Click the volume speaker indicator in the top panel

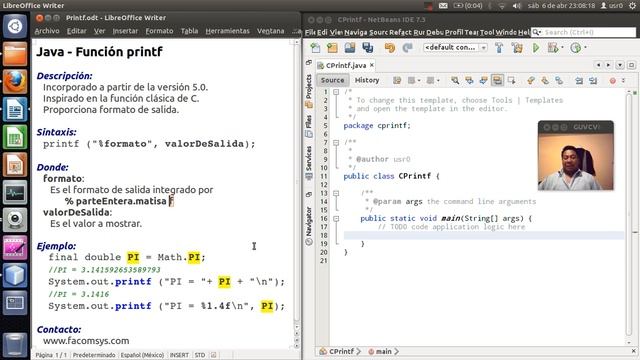coord(517,6)
